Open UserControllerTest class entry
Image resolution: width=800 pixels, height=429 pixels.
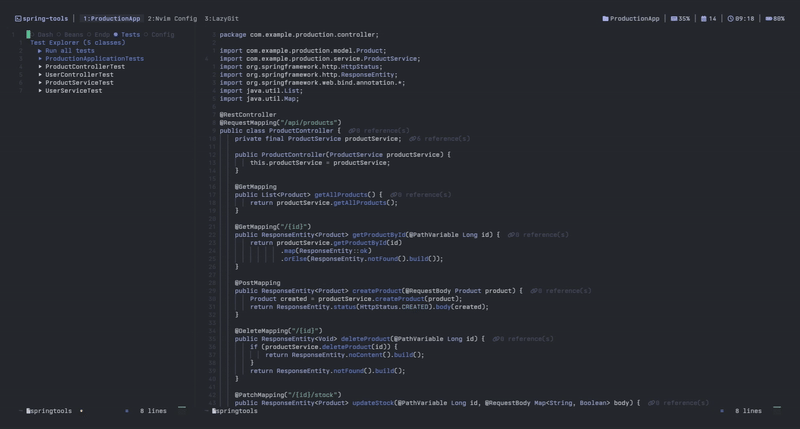point(80,74)
